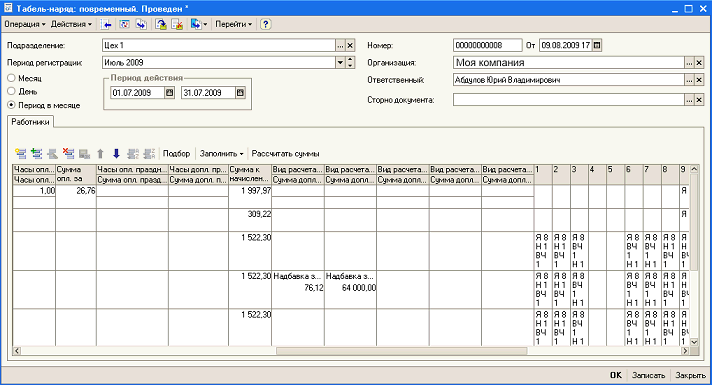The image size is (713, 386).
Task: Click the start date field 01.07.2009
Action: click(x=137, y=93)
